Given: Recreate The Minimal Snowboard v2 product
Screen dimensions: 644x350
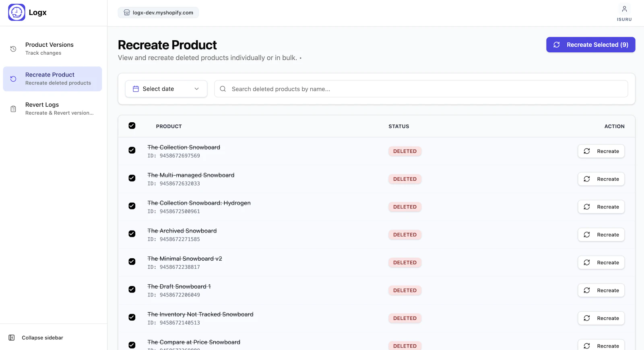Looking at the screenshot, I should click(x=601, y=262).
